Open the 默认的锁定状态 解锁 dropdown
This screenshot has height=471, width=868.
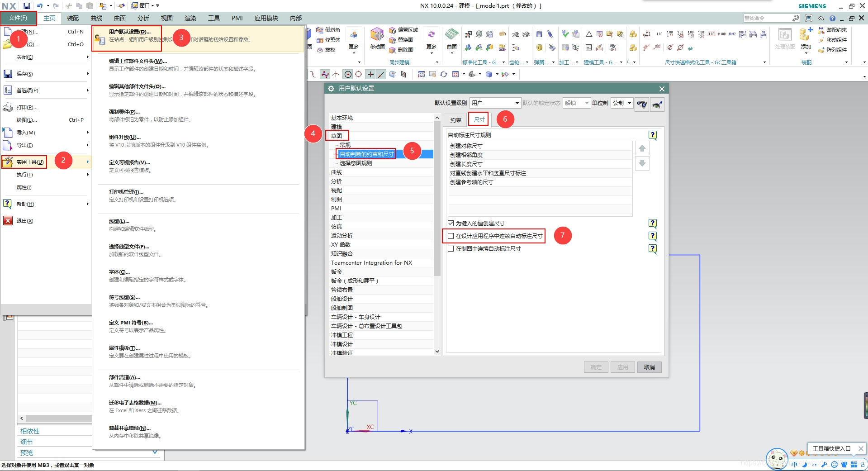577,103
